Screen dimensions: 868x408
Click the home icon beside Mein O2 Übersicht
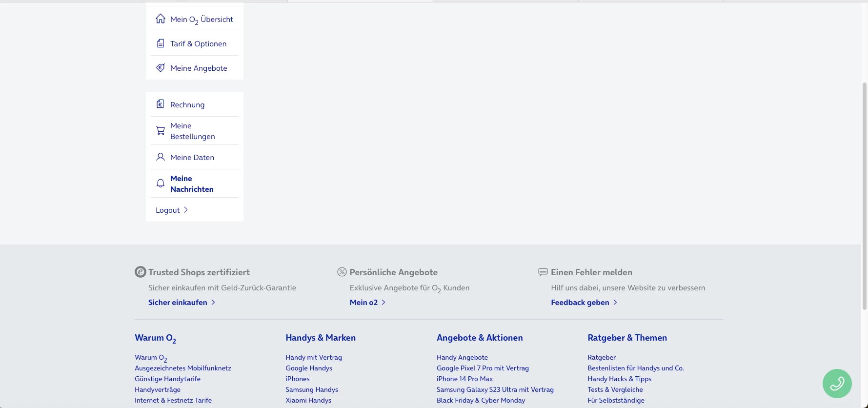161,19
